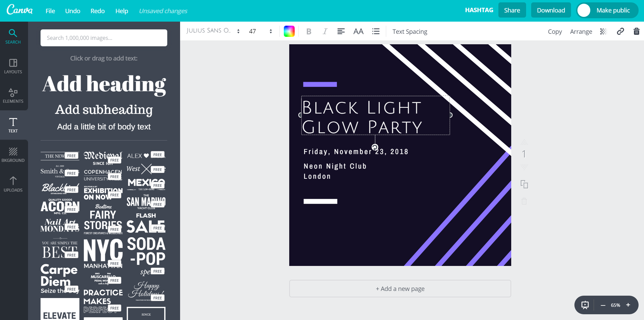Open presenter view from bottom right
This screenshot has height=320, width=644.
coord(585,305)
